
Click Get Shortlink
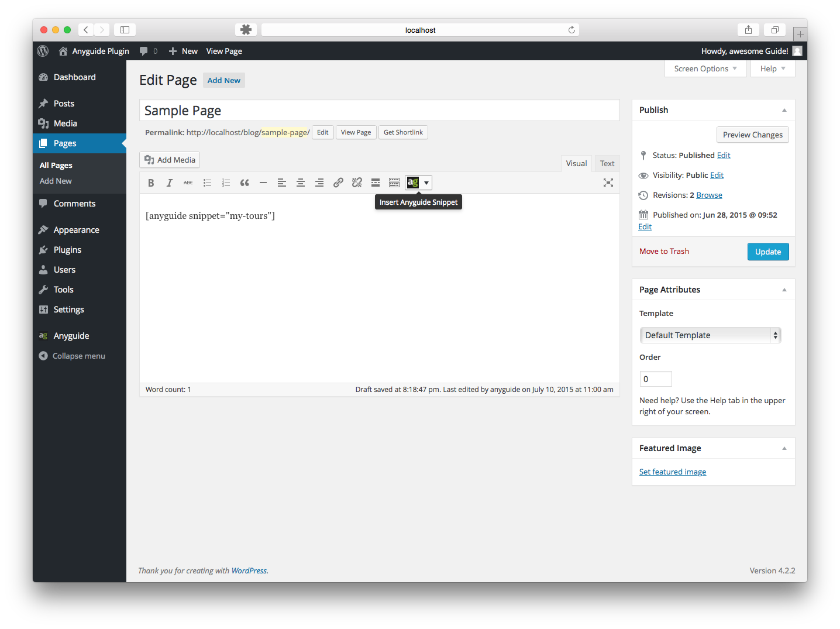coord(403,132)
